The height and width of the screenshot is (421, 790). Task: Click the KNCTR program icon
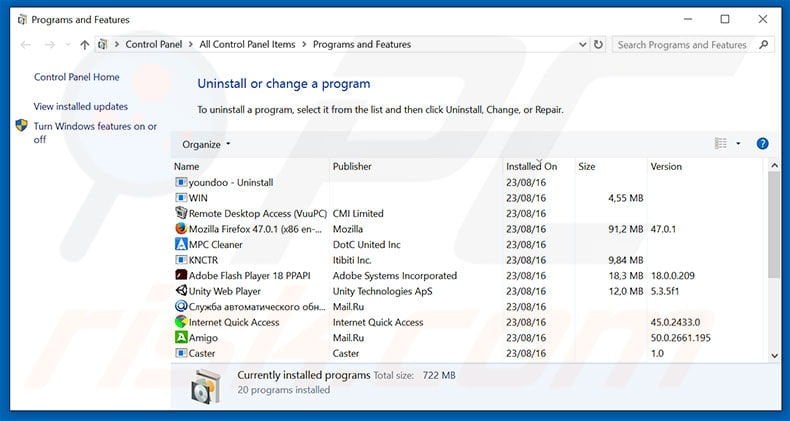pyautogui.click(x=181, y=260)
